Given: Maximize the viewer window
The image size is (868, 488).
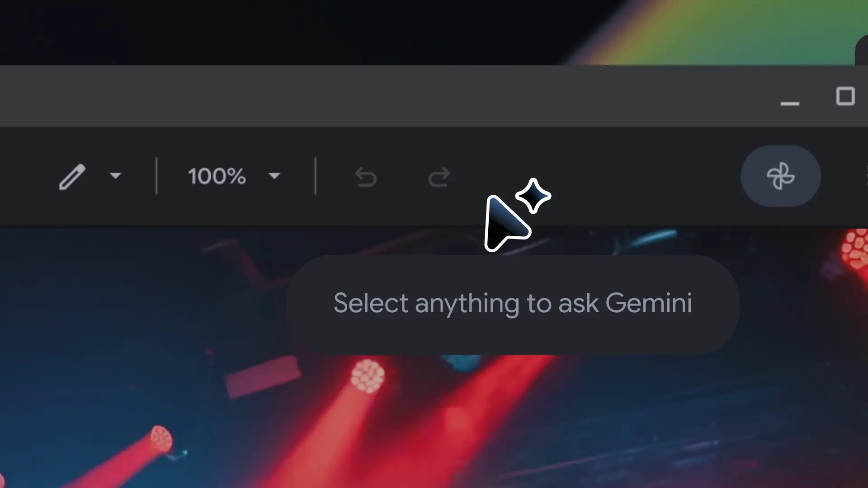Looking at the screenshot, I should [x=845, y=96].
